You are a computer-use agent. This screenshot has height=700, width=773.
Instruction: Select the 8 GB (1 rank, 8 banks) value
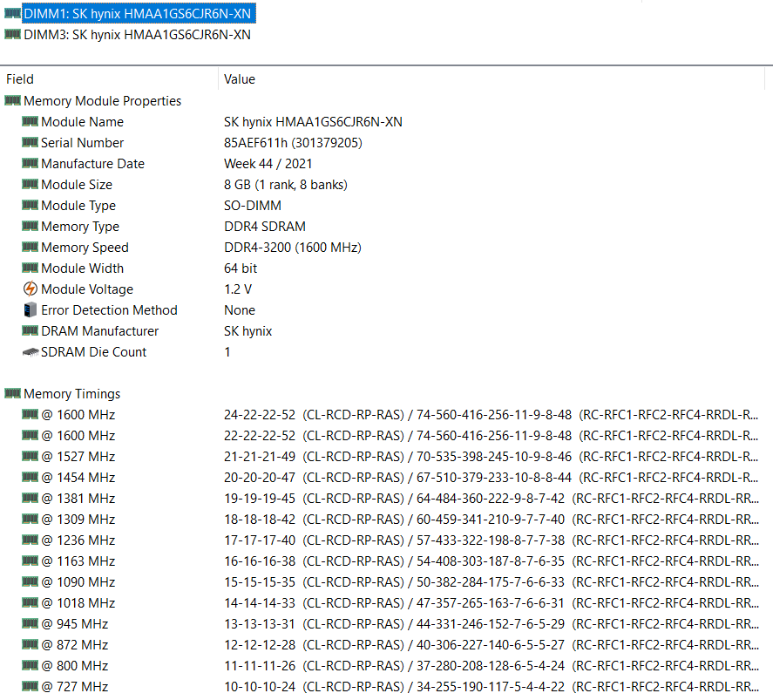286,185
